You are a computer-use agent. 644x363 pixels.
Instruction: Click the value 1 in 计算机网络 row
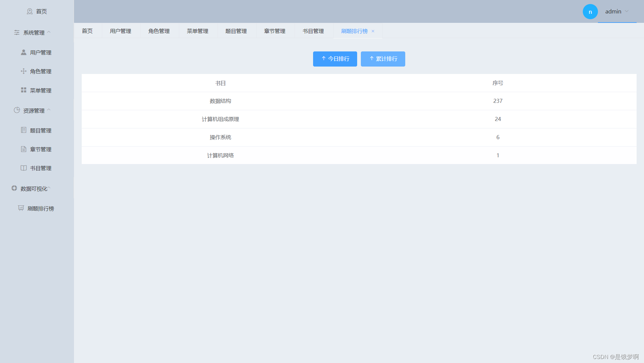(x=498, y=155)
